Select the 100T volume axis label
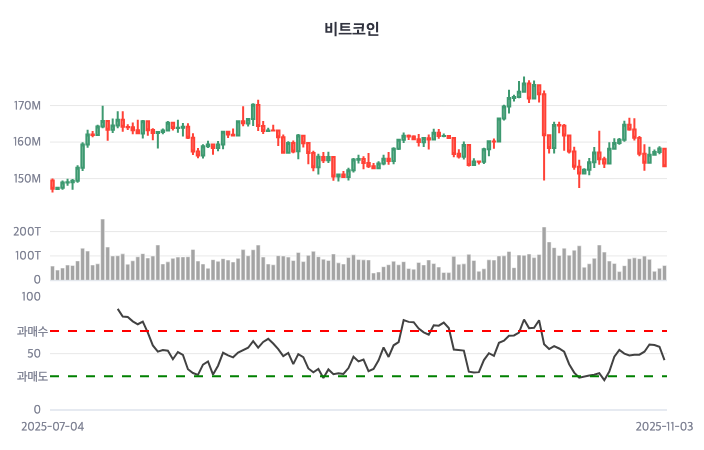The width and height of the screenshot is (704, 450). pyautogui.click(x=27, y=256)
